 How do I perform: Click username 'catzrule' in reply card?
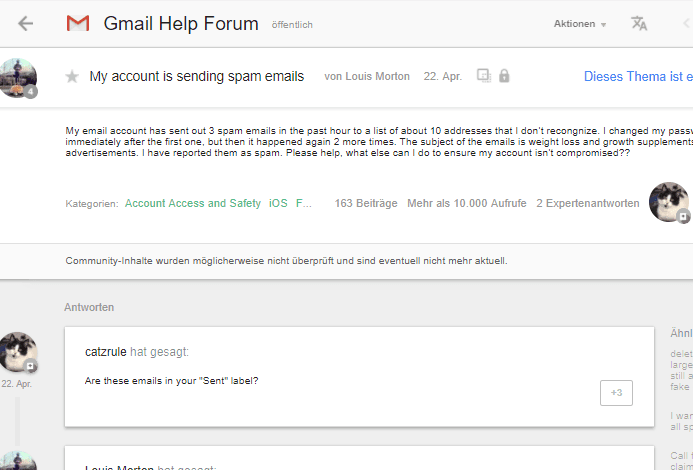pos(106,352)
